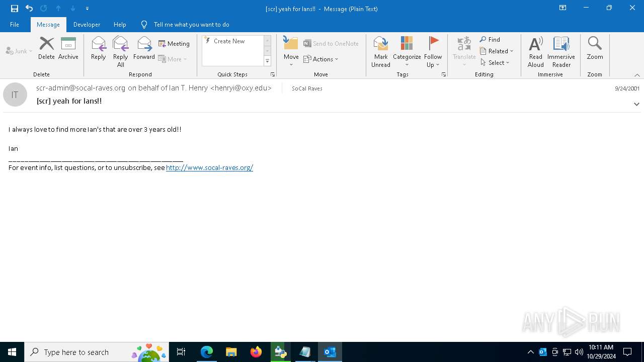644x362 pixels.
Task: Open Task View on taskbar
Action: (181, 352)
